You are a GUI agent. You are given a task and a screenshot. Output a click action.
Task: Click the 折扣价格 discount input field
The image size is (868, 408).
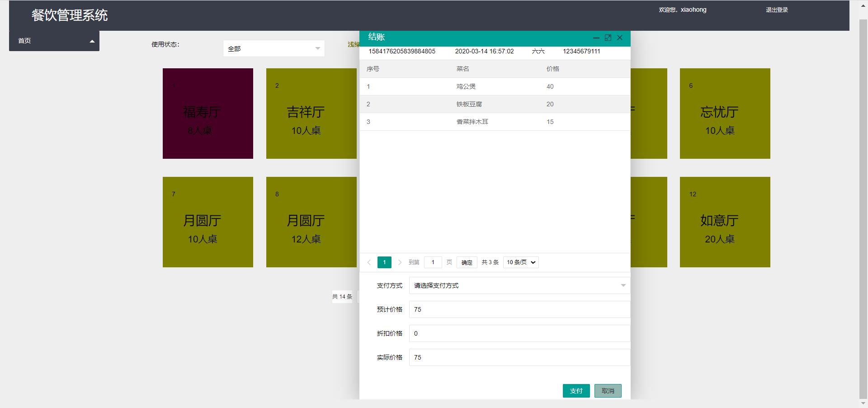[x=519, y=333]
